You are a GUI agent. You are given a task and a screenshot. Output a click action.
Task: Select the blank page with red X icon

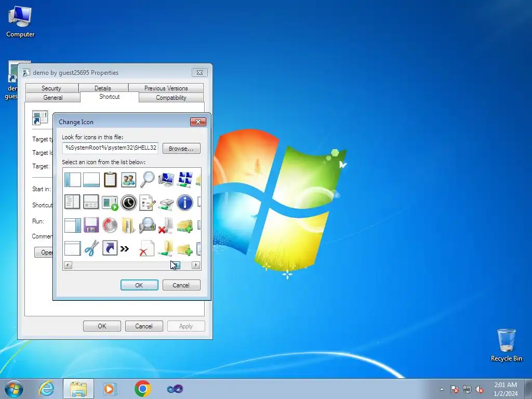point(147,248)
